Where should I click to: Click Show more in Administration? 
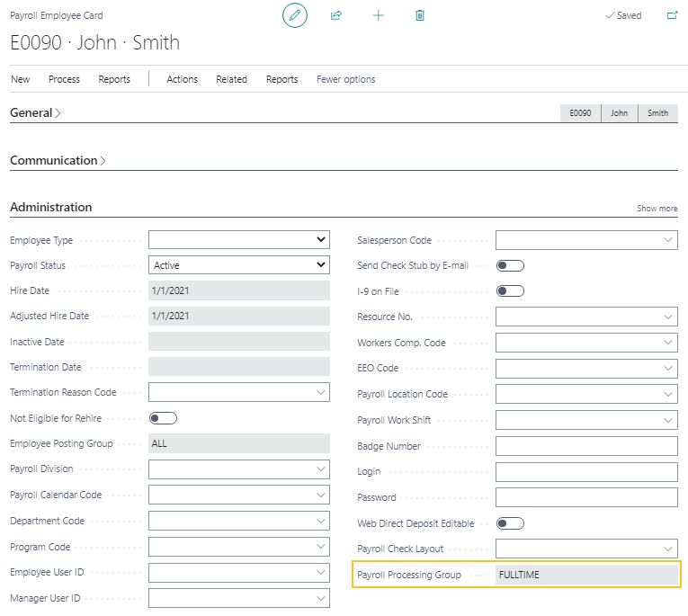coord(657,209)
